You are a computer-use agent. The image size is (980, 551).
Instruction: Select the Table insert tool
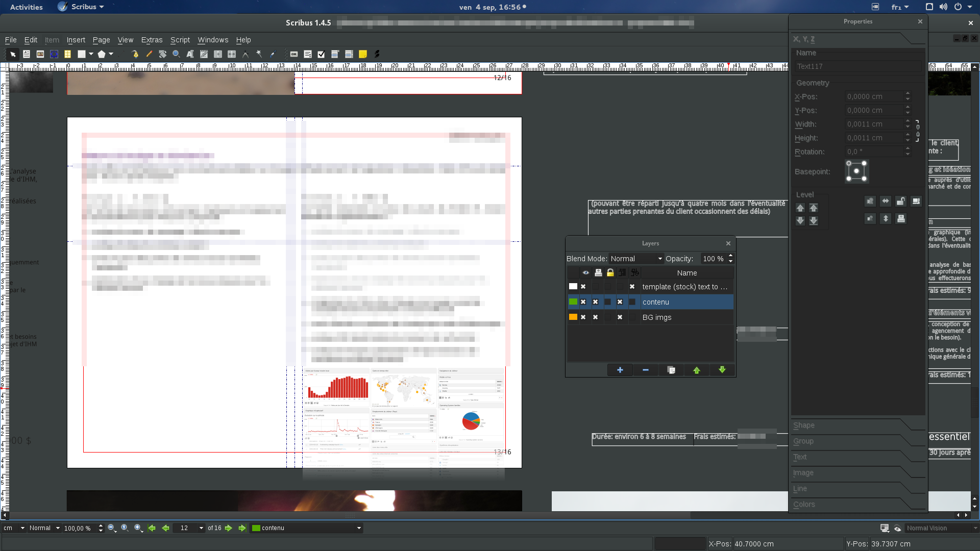[67, 54]
